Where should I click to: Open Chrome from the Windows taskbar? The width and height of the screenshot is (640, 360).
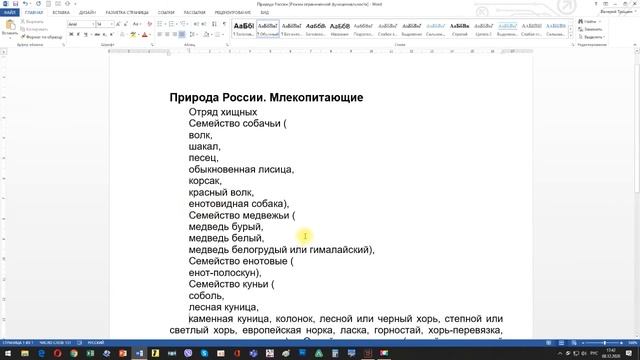(x=74, y=353)
